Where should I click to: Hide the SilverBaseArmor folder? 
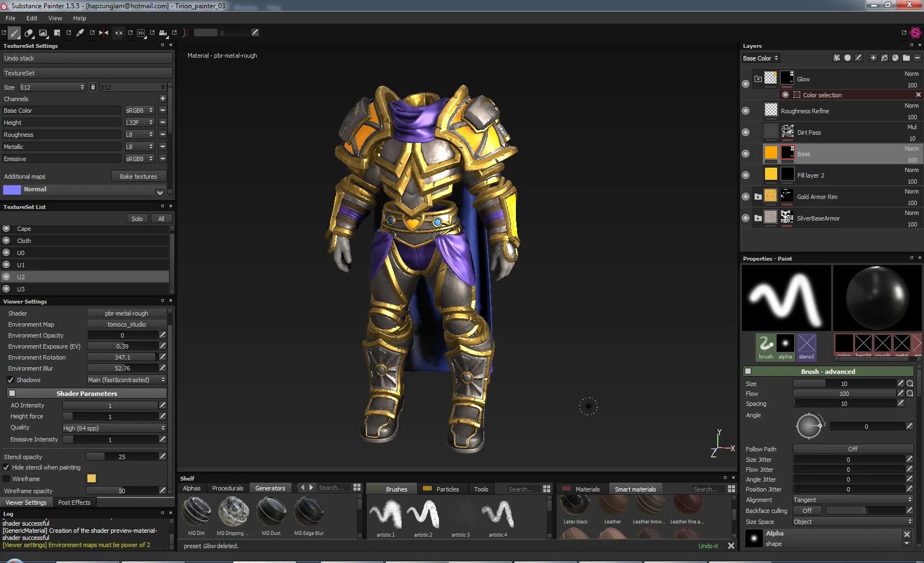pos(745,218)
